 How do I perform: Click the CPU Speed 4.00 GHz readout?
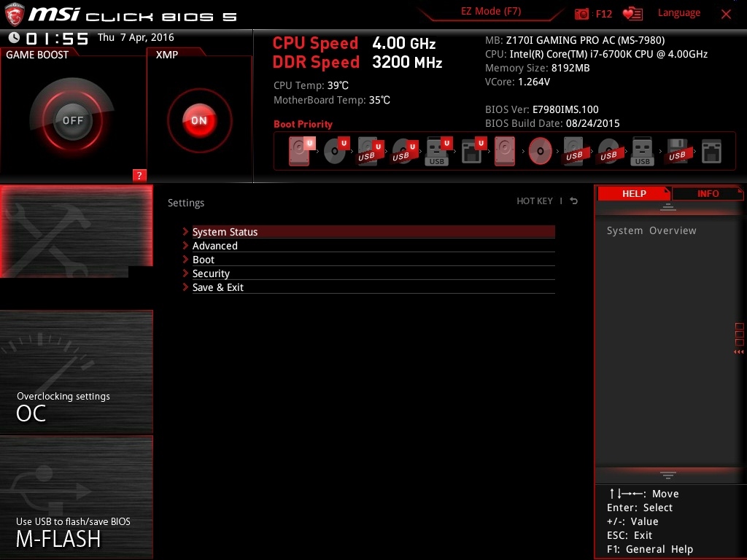[354, 43]
